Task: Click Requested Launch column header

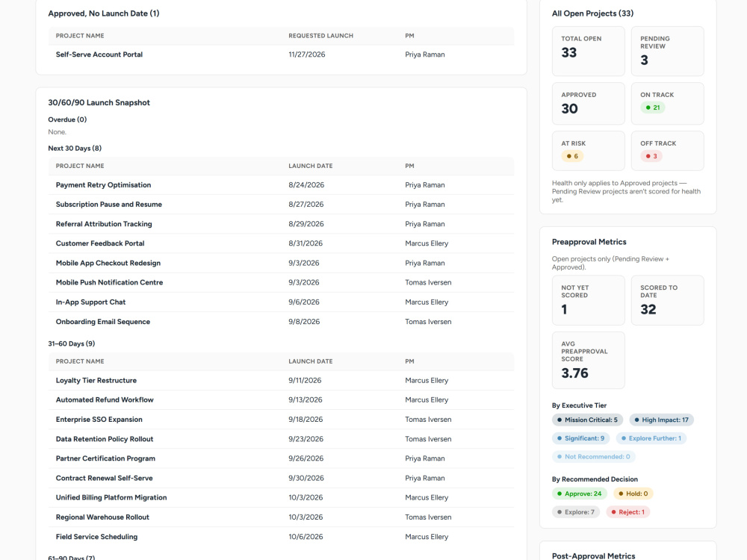Action: pyautogui.click(x=320, y=36)
